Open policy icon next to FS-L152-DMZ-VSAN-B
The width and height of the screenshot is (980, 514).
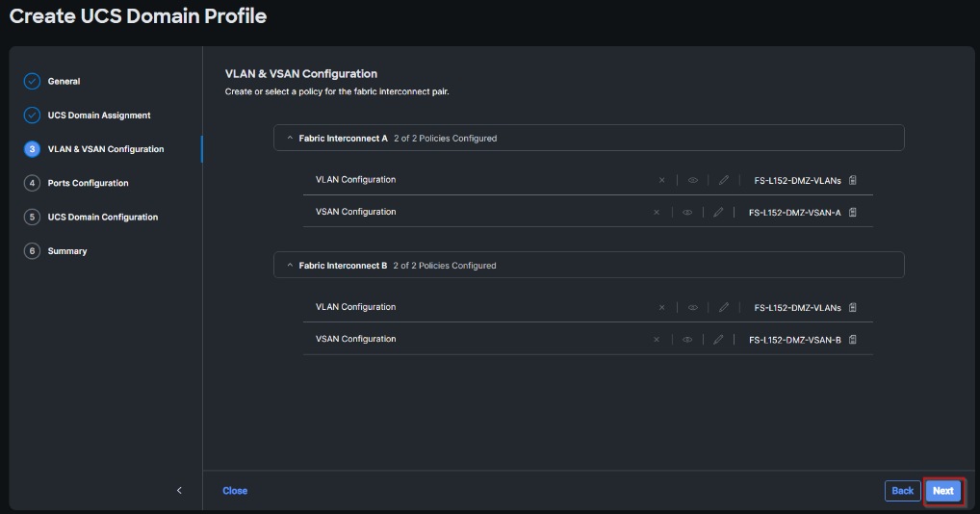[853, 340]
